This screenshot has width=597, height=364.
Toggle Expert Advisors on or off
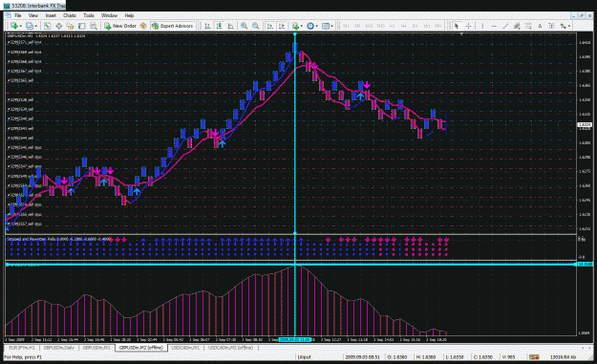pyautogui.click(x=173, y=26)
